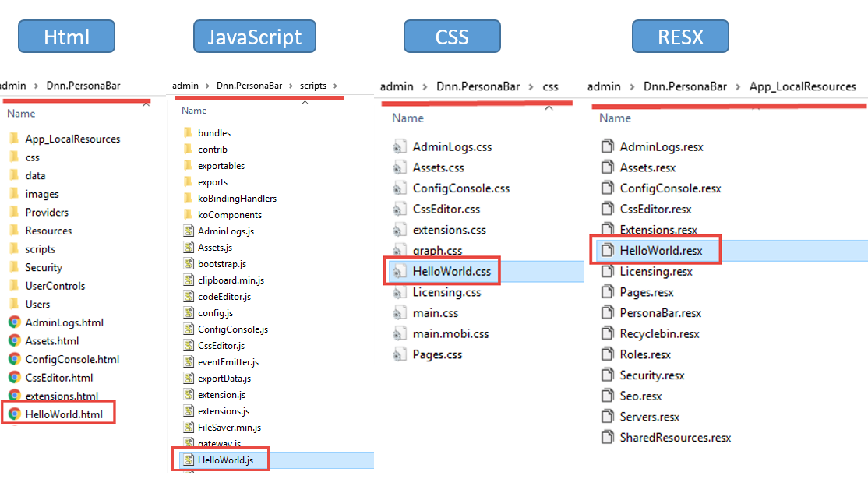Open the bundles folder icon
Viewport: 868px width, 479px height.
(188, 132)
